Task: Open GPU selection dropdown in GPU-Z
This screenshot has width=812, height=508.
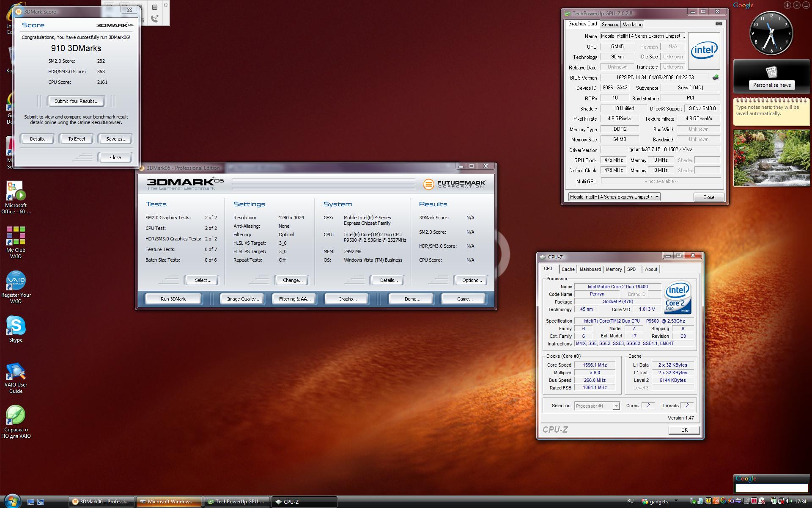Action: [614, 197]
